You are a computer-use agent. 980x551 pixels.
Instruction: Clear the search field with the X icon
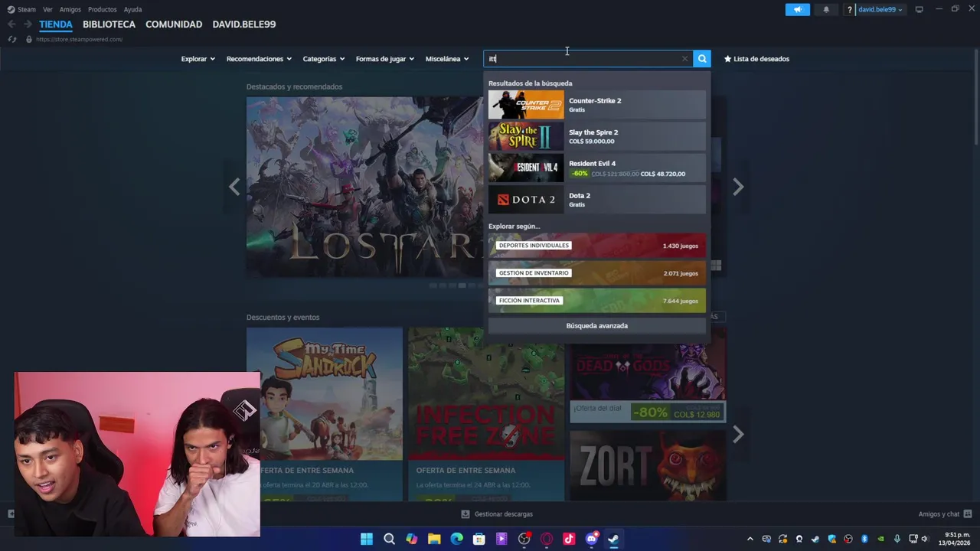[684, 59]
